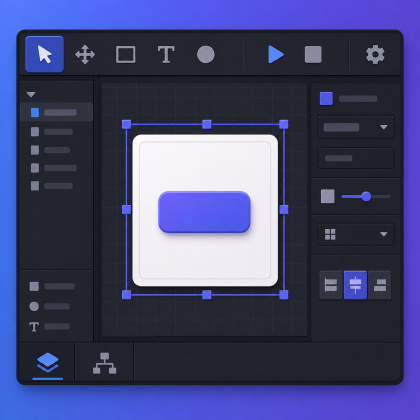420x420 pixels.
Task: Select the text T tool in toolbar
Action: tap(166, 55)
